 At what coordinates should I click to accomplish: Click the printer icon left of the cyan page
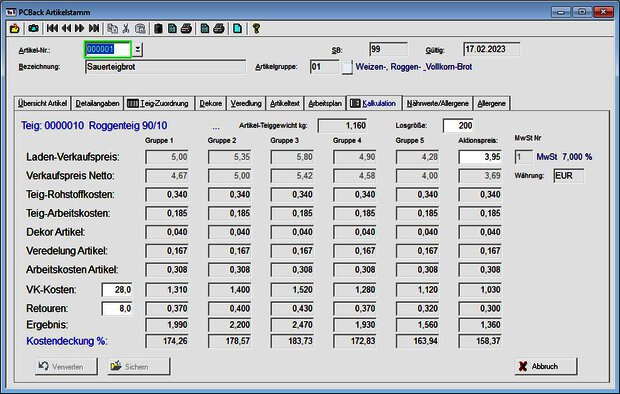(219, 28)
